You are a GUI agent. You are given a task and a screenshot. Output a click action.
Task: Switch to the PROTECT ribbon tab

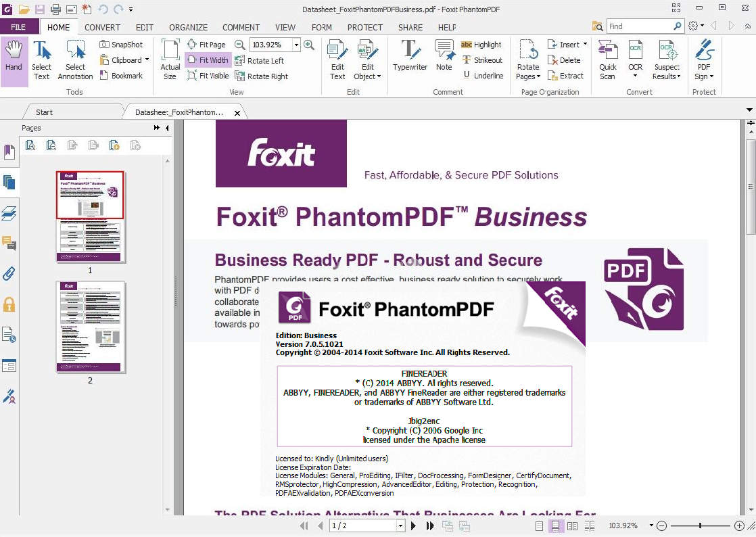(365, 28)
